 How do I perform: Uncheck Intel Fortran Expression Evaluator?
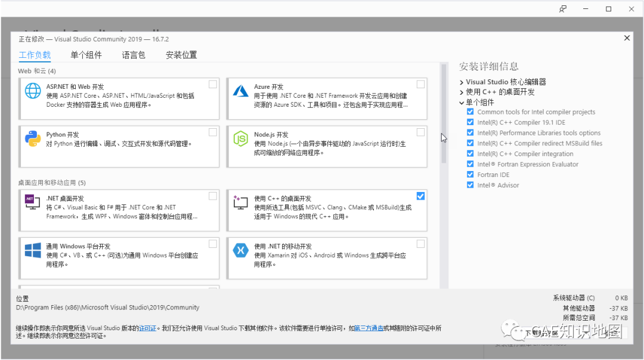pos(470,164)
